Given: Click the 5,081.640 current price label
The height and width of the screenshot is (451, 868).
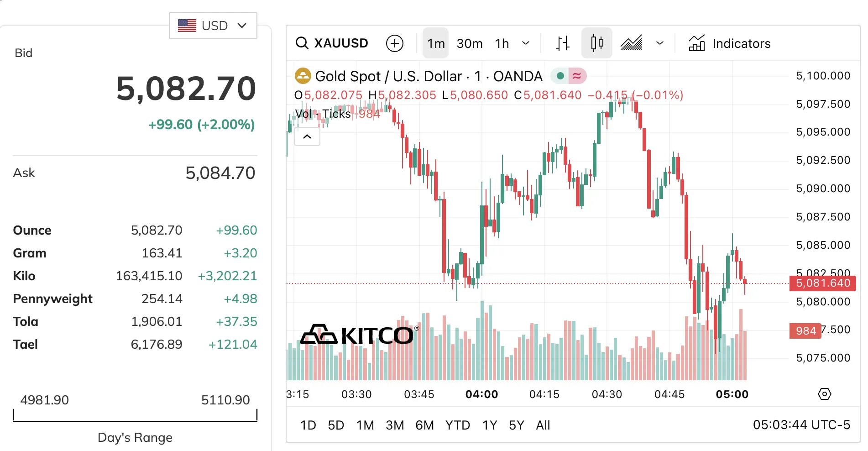Looking at the screenshot, I should point(823,283).
